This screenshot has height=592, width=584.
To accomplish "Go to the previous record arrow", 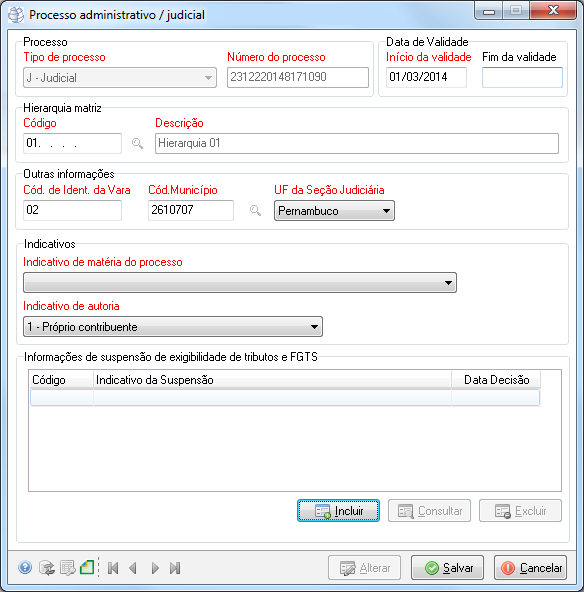I will [133, 568].
